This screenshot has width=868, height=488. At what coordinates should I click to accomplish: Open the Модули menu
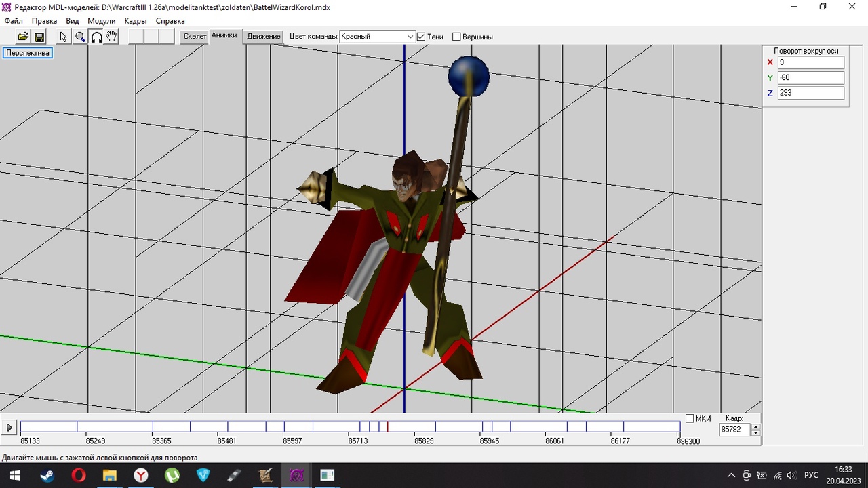pos(102,21)
